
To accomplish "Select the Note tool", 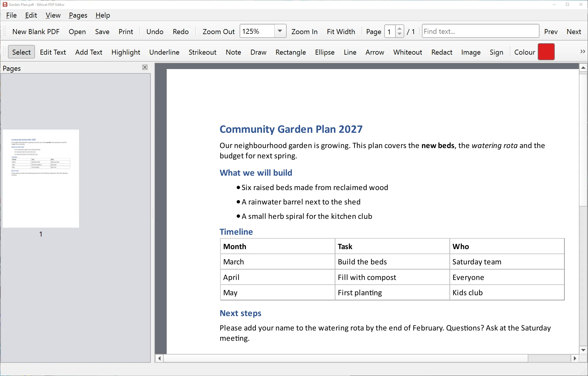I will (233, 52).
